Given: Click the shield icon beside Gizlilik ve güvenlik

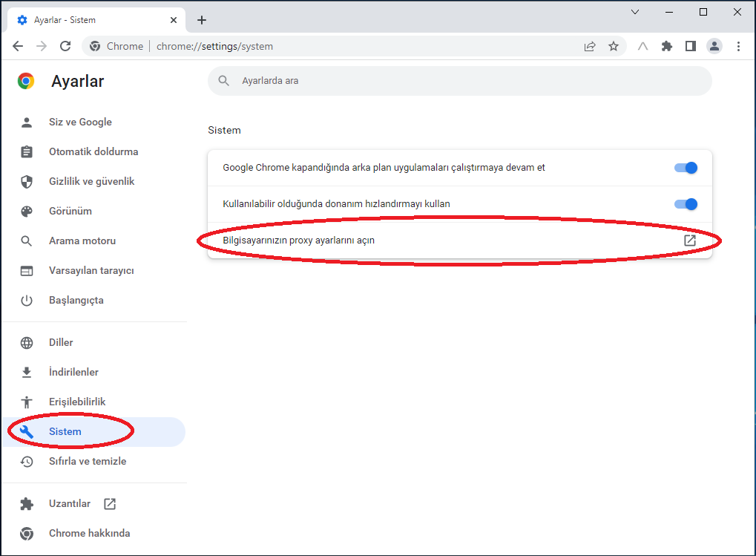Looking at the screenshot, I should pyautogui.click(x=27, y=181).
